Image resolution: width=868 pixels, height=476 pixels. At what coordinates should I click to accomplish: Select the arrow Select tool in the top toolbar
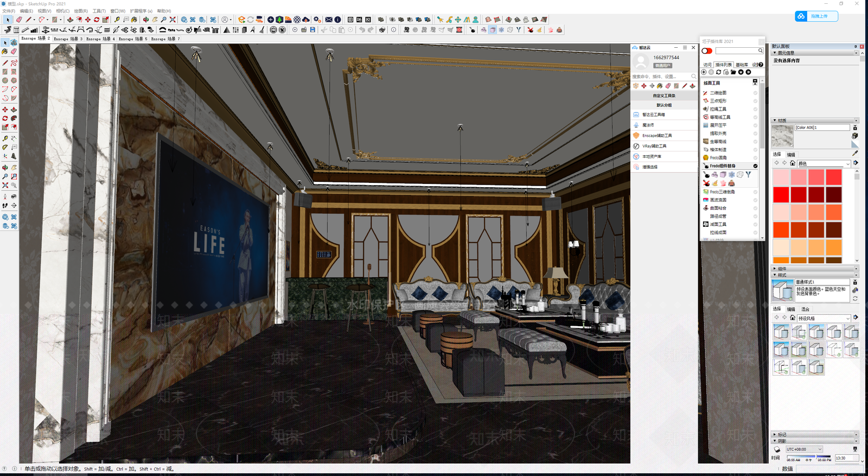(8, 20)
